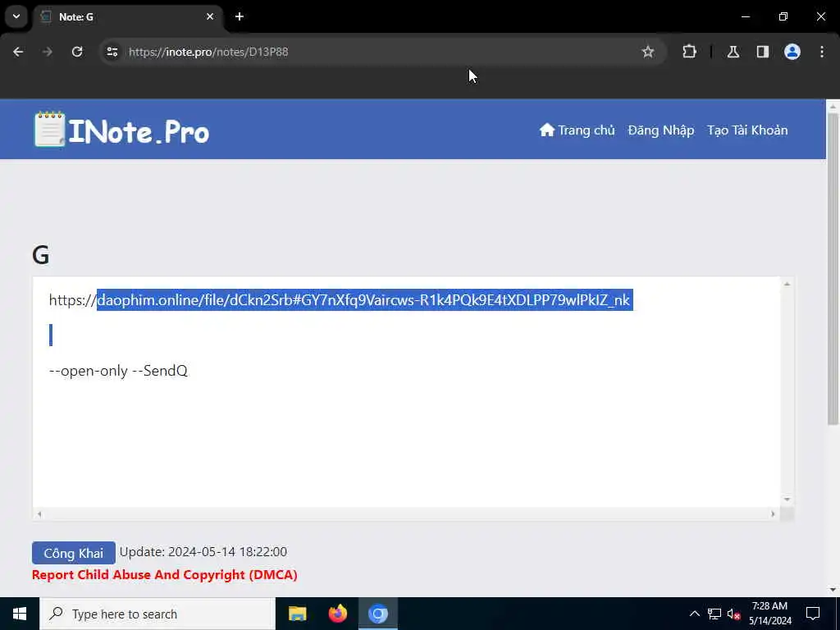The image size is (840, 630).
Task: Click the note title 'G'
Action: [41, 255]
